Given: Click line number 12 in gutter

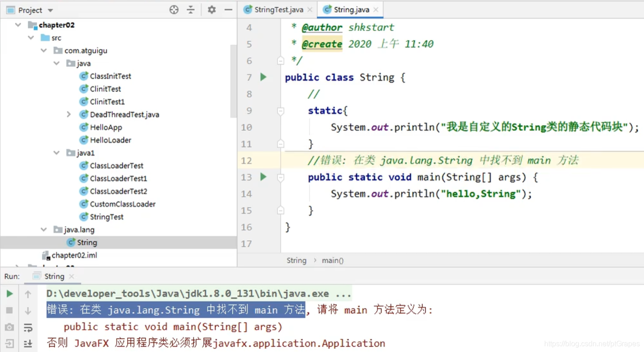Looking at the screenshot, I should tap(247, 160).
